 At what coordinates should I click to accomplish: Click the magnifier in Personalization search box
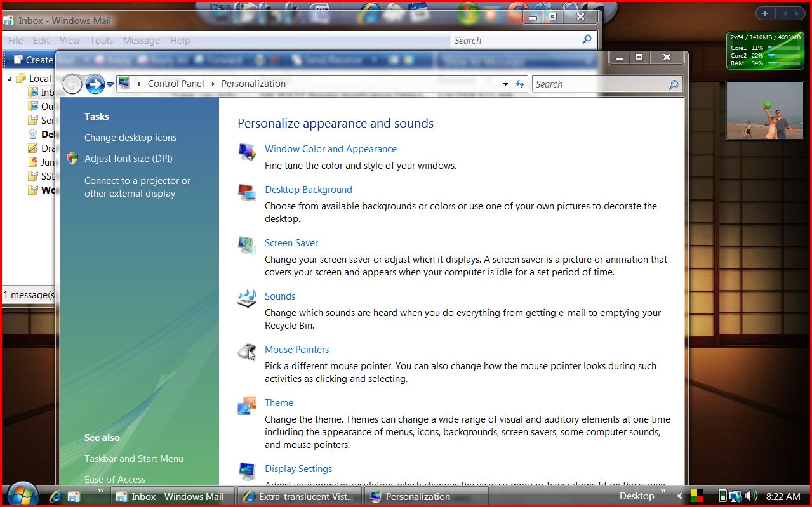point(674,84)
